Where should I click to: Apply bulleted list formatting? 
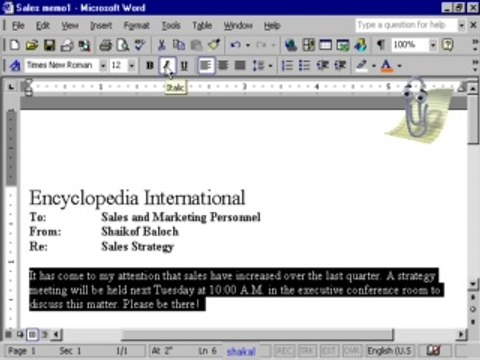(304, 65)
